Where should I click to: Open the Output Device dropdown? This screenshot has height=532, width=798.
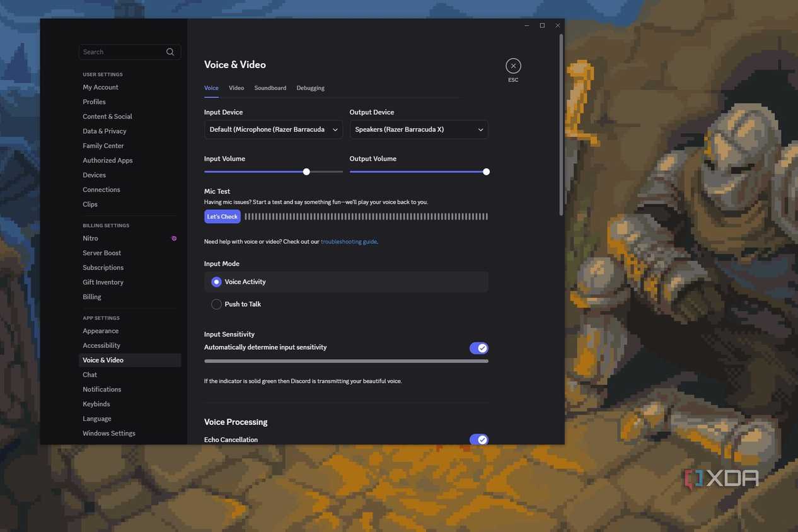point(419,129)
